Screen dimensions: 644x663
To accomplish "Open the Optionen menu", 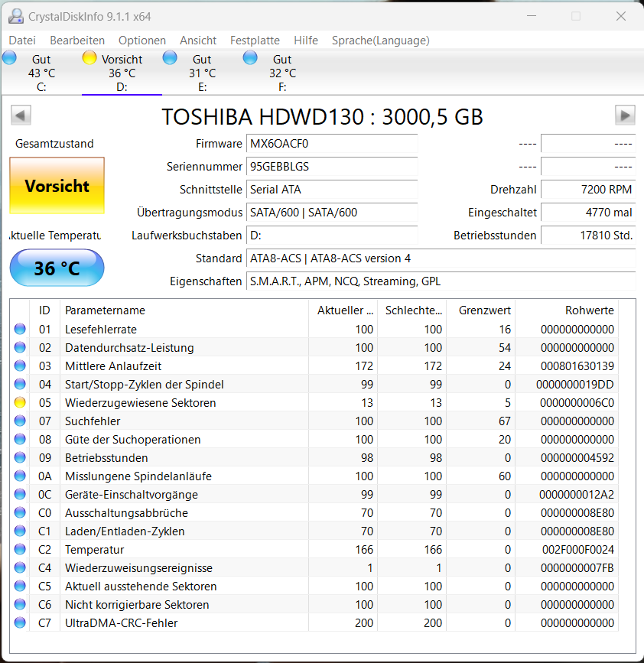I will (142, 41).
